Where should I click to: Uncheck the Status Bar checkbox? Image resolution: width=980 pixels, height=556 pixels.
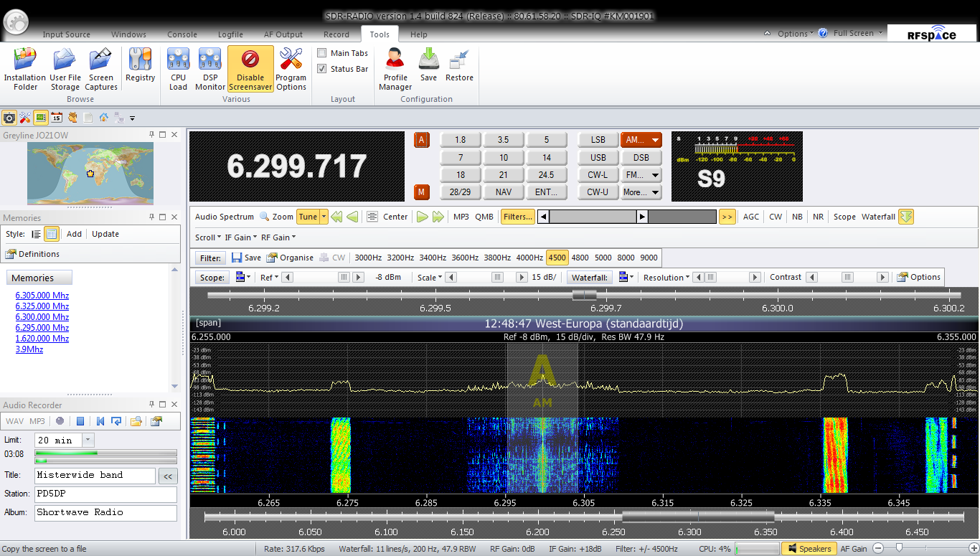(322, 69)
